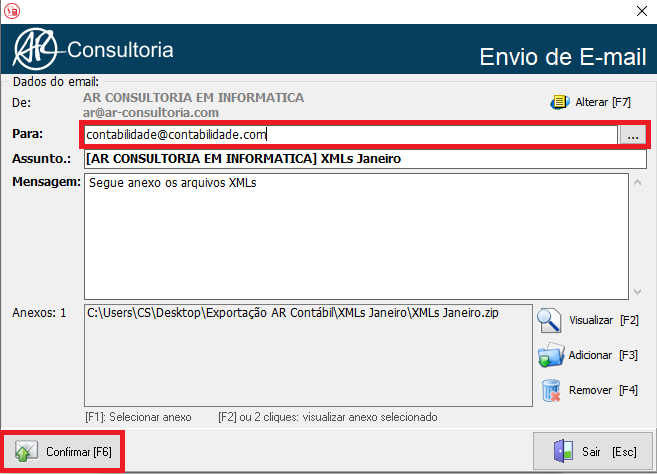The height and width of the screenshot is (474, 657).
Task: Click inside the Mensagem text area
Action: click(x=356, y=236)
